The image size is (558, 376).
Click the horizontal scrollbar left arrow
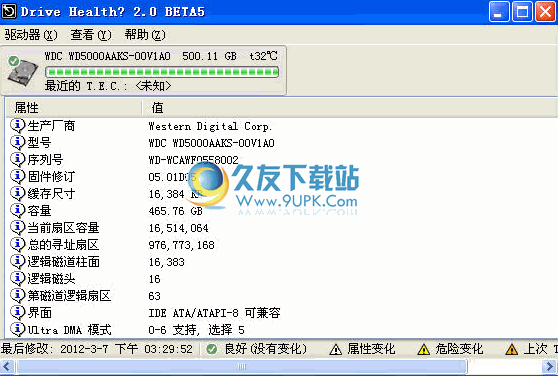pos(7,366)
